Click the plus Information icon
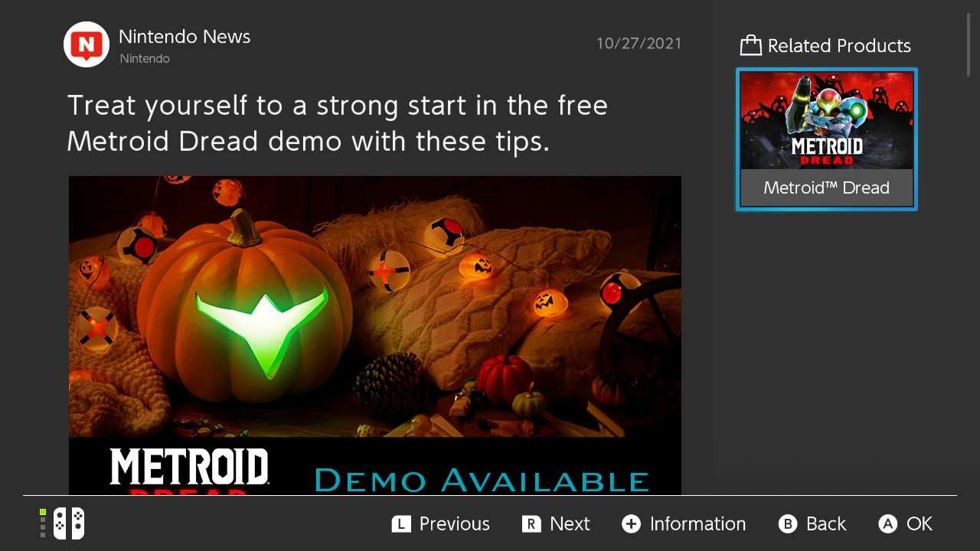Screen dimensions: 980x551 pos(631,524)
